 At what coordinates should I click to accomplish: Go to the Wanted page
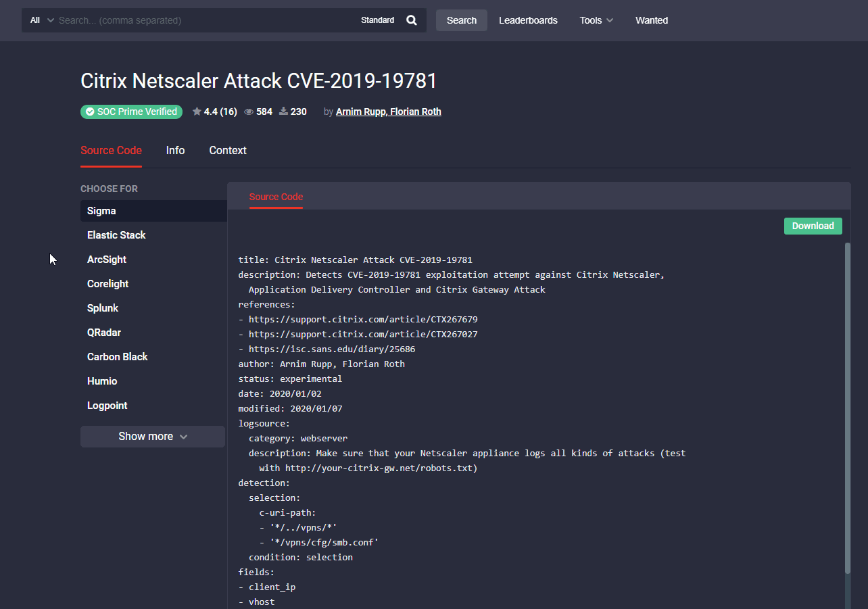pyautogui.click(x=652, y=20)
